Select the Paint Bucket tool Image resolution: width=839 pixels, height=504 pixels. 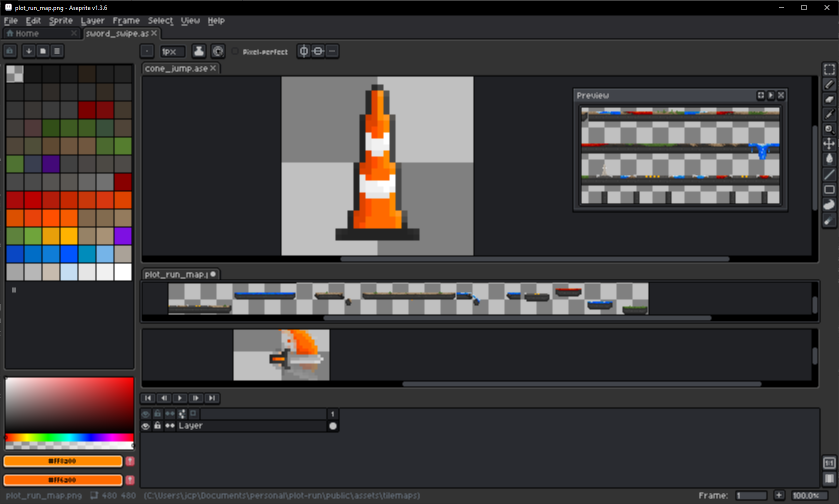tap(829, 159)
